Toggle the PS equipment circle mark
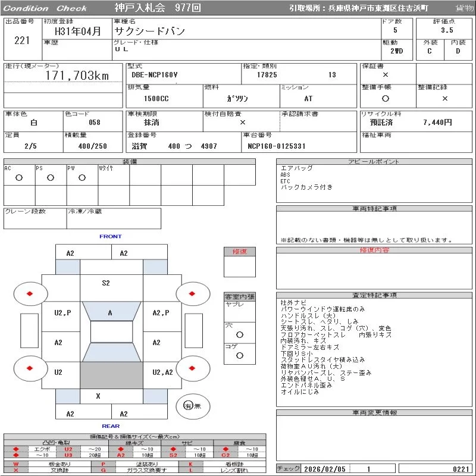Screen dimensions: 476x476 (51, 178)
